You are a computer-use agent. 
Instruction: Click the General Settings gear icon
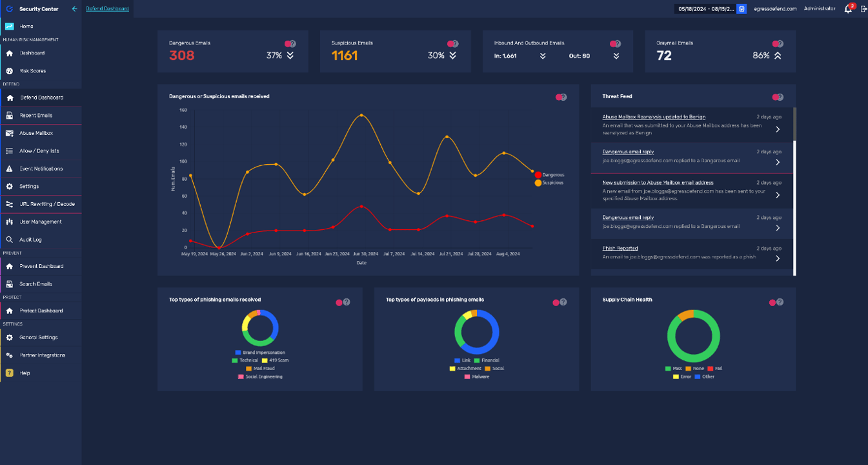pos(10,338)
